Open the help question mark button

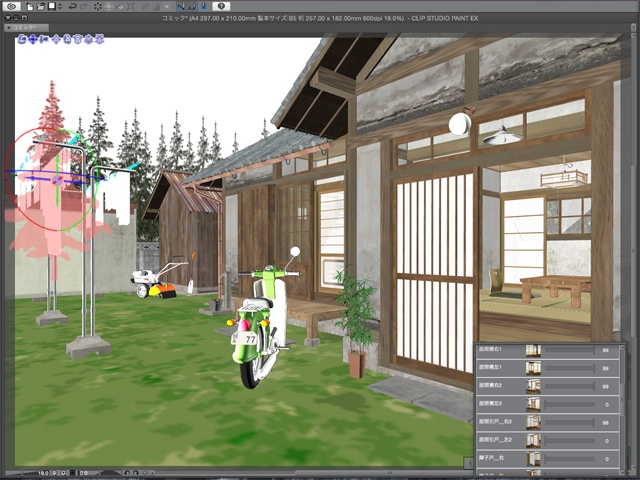(221, 6)
